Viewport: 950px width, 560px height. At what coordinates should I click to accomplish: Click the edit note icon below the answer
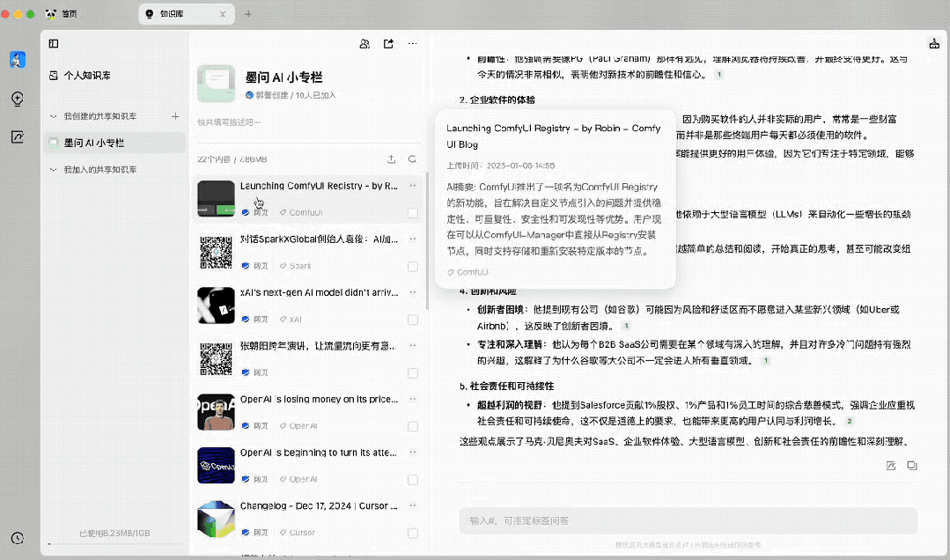point(891,466)
